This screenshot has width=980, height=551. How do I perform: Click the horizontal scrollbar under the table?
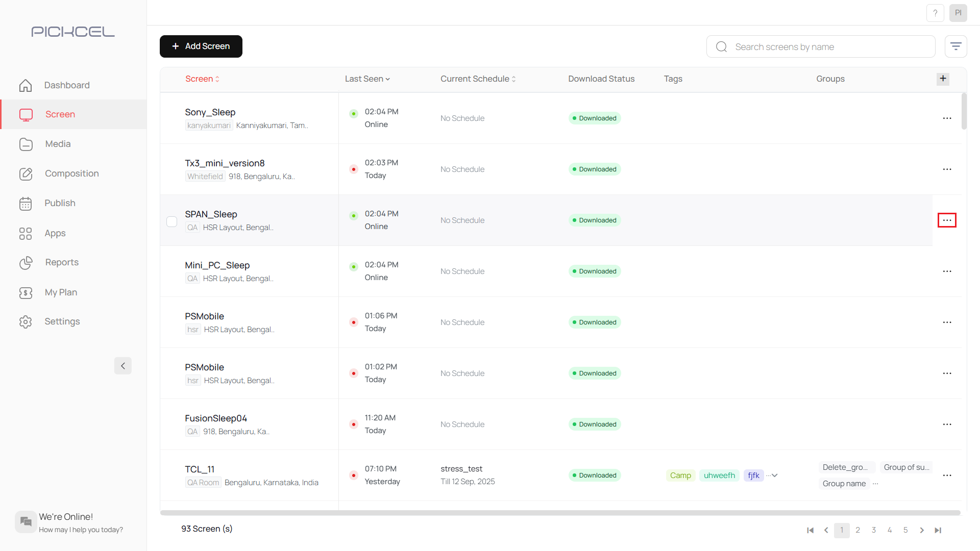pos(560,513)
